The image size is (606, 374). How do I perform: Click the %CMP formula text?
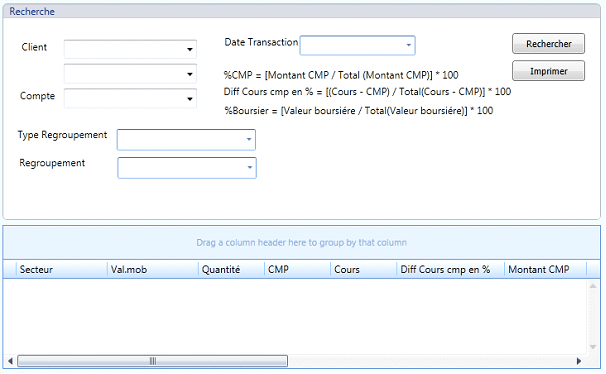(341, 75)
